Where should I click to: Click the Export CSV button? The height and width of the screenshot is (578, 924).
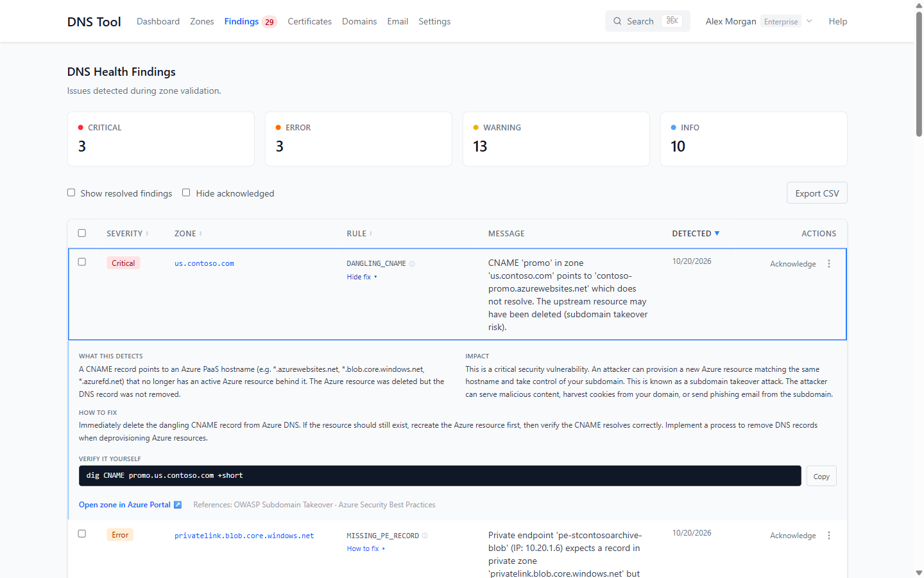click(817, 193)
